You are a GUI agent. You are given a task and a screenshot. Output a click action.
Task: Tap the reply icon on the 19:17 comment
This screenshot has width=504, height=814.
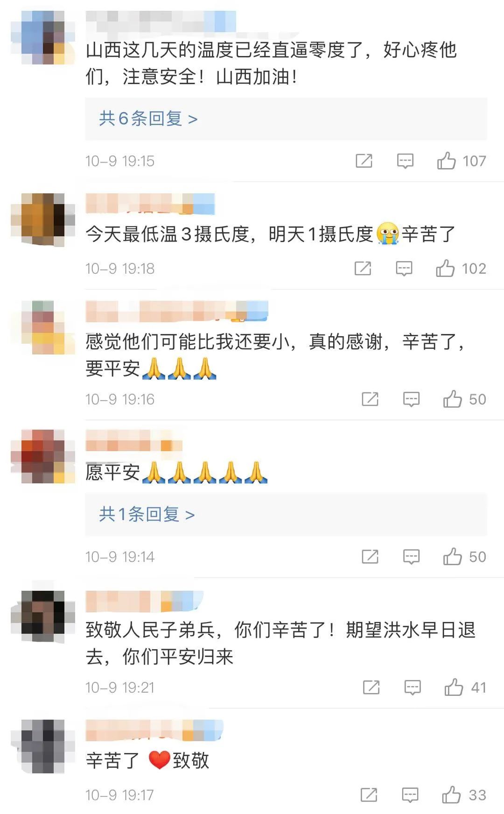click(410, 795)
